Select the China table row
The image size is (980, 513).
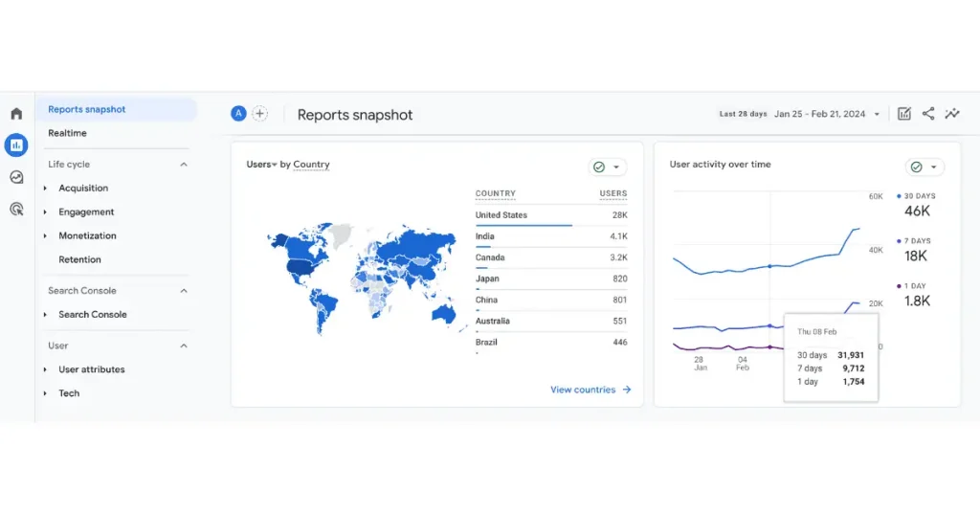(551, 300)
